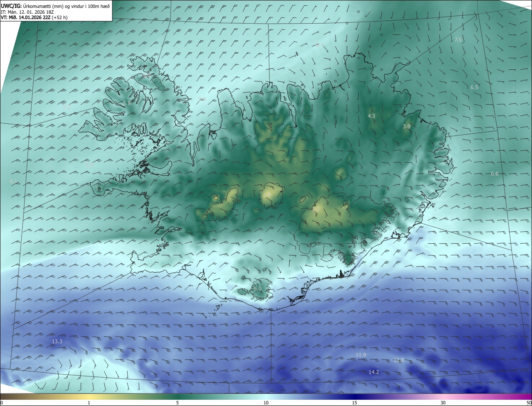
Task: Click the color scale tick labeled 50
Action: click(529, 403)
